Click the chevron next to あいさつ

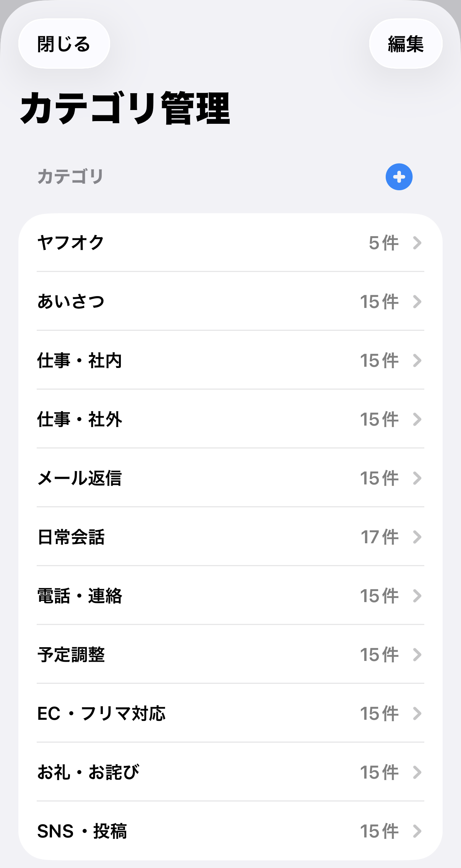click(x=417, y=302)
